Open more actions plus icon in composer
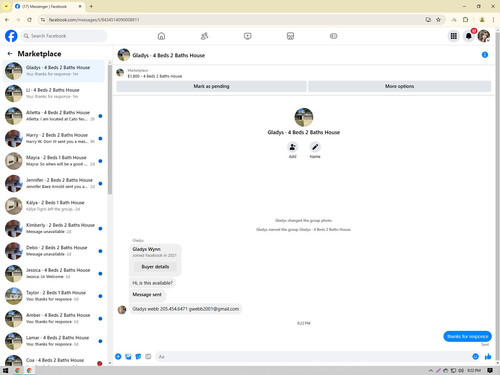Screen dimensions: 500x375 [x=118, y=357]
